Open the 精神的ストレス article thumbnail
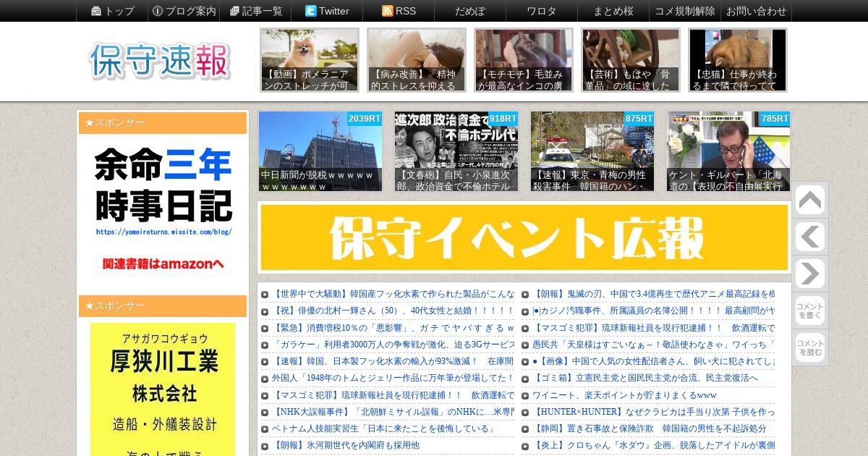The image size is (868, 456). (417, 60)
